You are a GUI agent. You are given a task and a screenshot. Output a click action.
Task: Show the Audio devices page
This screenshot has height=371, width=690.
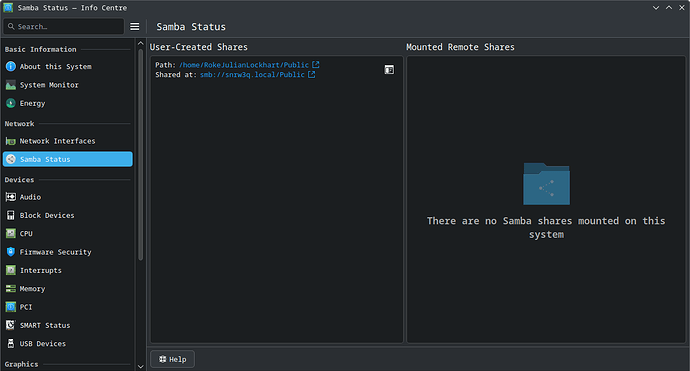68,197
